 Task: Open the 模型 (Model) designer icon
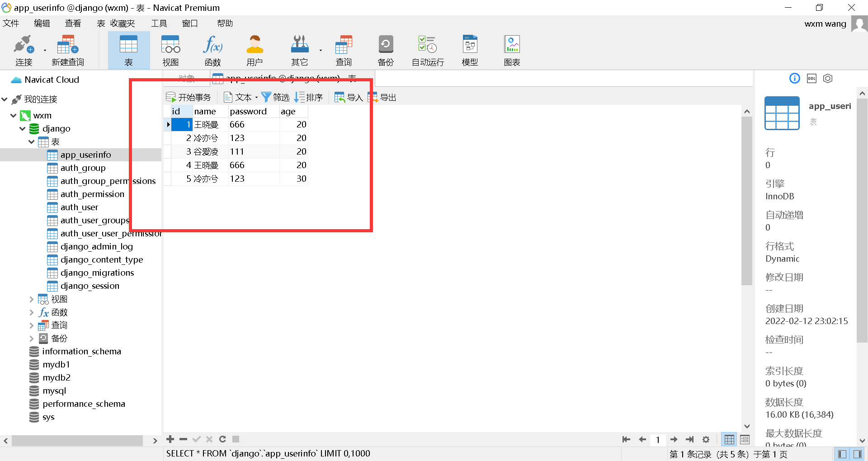tap(469, 50)
